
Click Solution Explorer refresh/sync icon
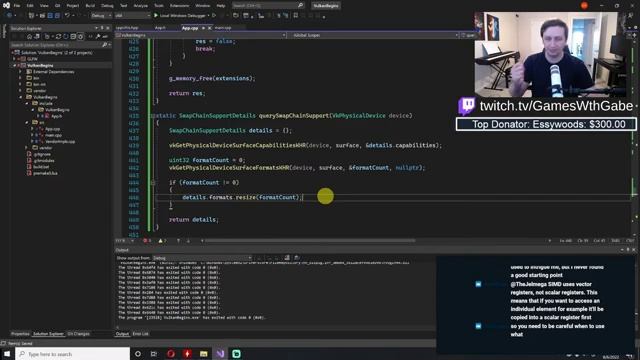(x=58, y=36)
